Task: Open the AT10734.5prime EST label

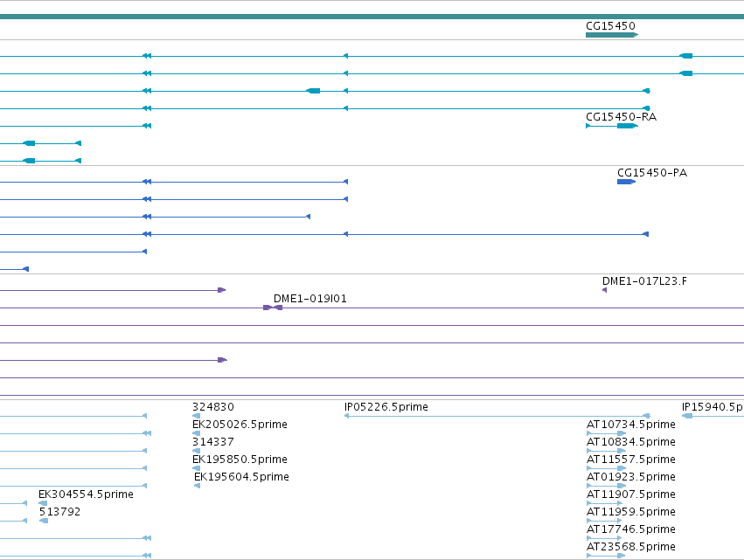Action: click(x=631, y=425)
